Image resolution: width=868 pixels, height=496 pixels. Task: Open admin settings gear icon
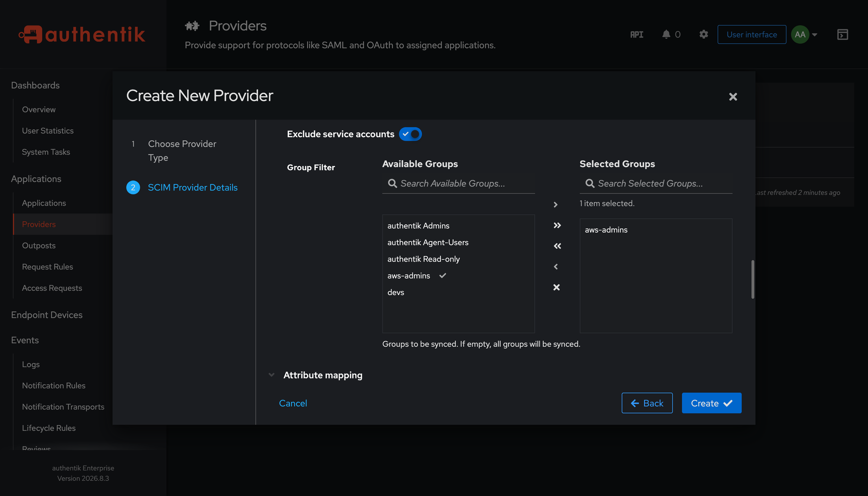click(x=704, y=34)
